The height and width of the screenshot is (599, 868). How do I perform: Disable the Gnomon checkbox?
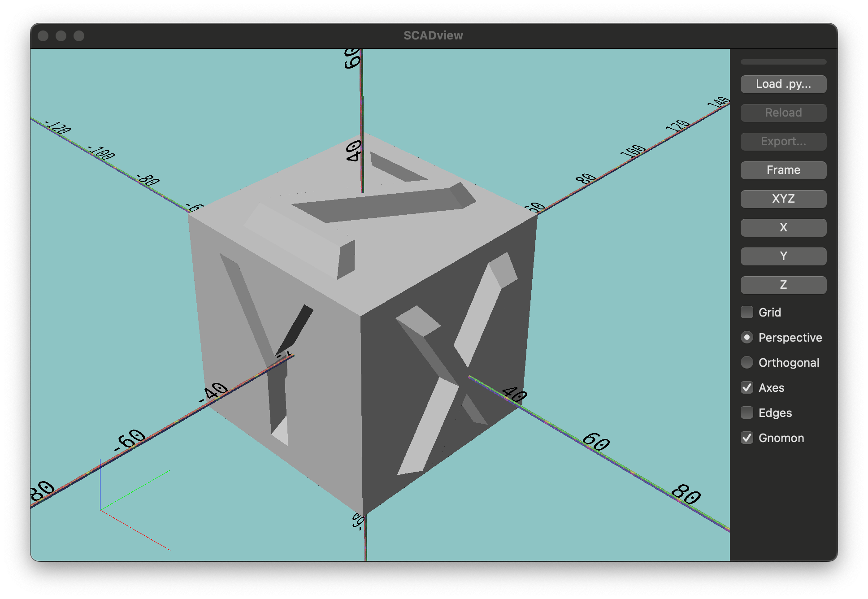tap(747, 438)
